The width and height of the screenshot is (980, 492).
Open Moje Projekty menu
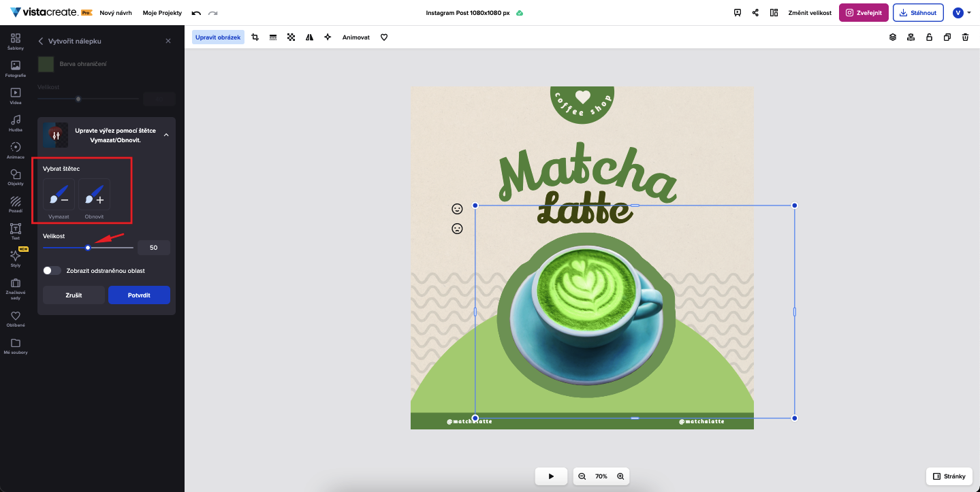161,13
